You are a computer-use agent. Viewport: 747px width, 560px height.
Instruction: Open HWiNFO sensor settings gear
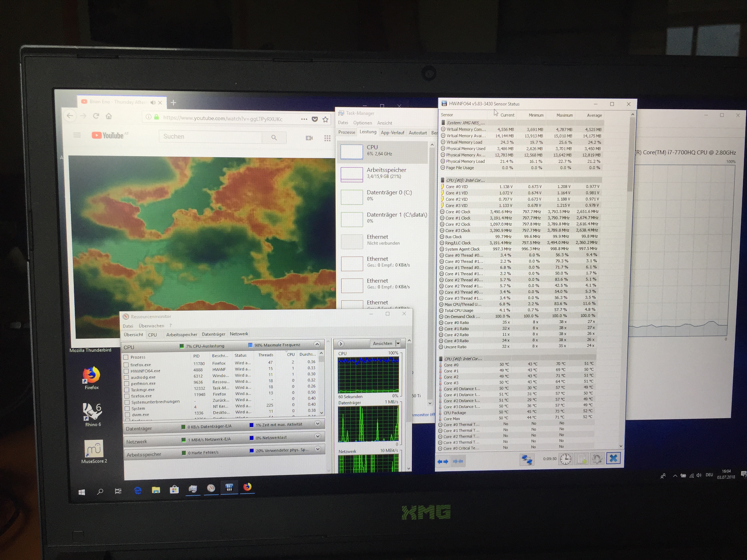coord(597,459)
